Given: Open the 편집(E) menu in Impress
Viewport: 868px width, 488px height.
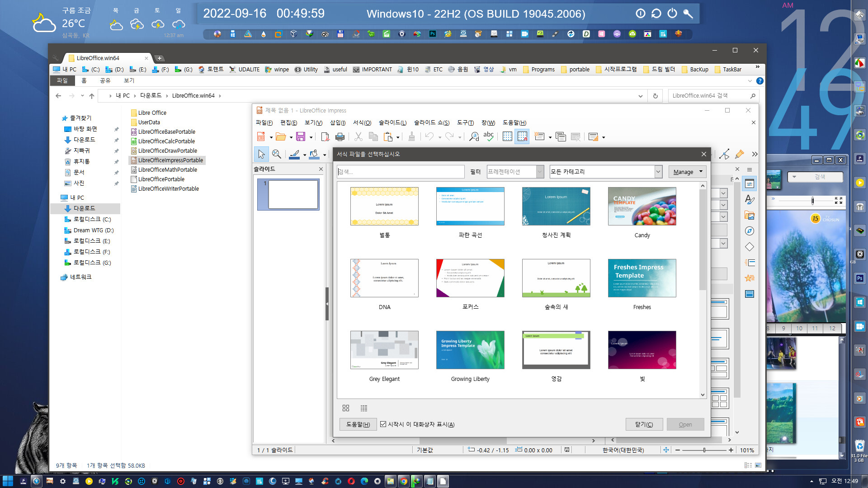Looking at the screenshot, I should point(288,123).
